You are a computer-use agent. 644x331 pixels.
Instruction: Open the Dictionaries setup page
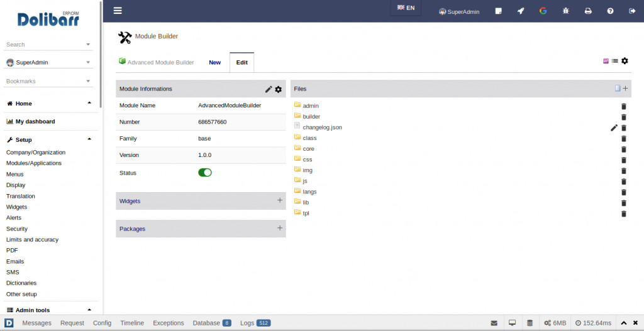coord(21,283)
